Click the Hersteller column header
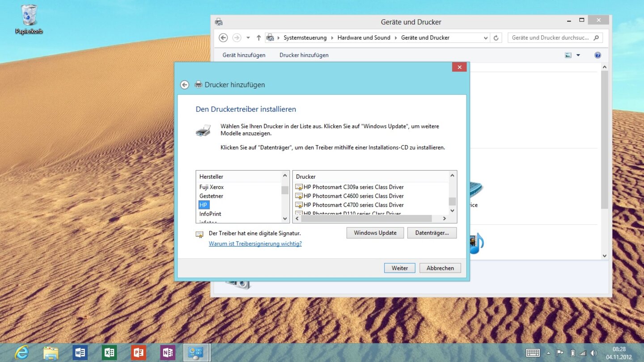644x362 pixels. click(x=238, y=177)
